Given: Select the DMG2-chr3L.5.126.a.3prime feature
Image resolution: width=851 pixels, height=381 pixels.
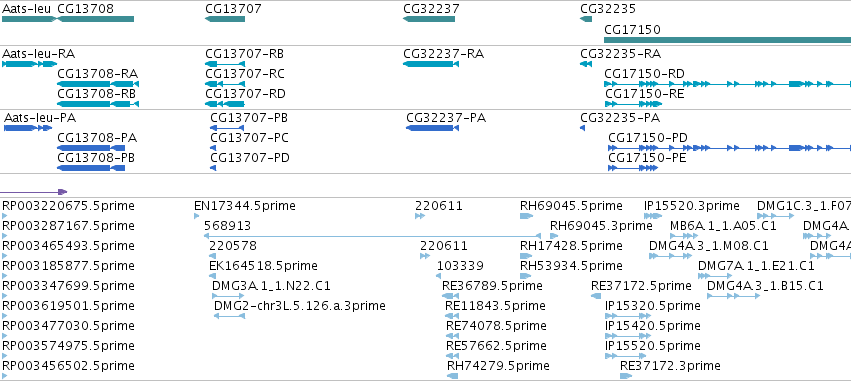Looking at the screenshot, I should click(229, 316).
